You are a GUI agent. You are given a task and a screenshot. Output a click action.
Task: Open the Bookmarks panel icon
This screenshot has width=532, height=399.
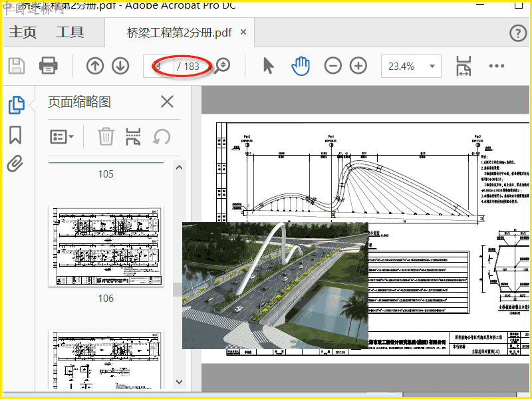click(15, 135)
